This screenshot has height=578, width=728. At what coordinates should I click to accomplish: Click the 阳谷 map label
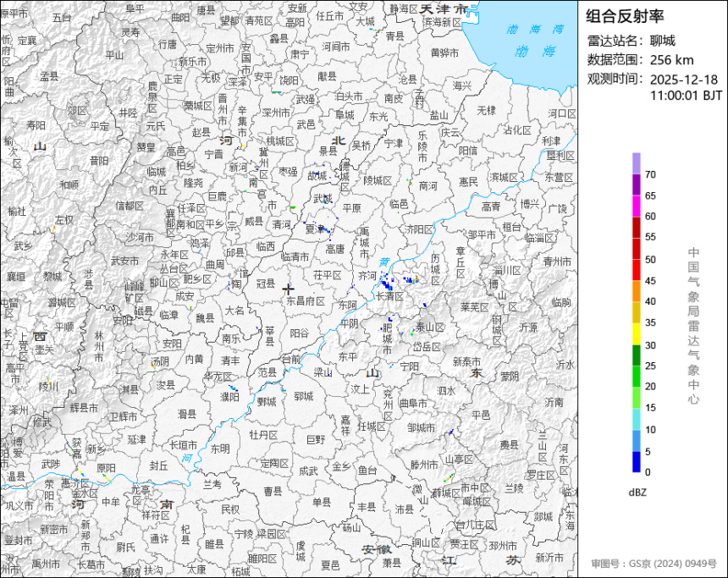coord(299,333)
